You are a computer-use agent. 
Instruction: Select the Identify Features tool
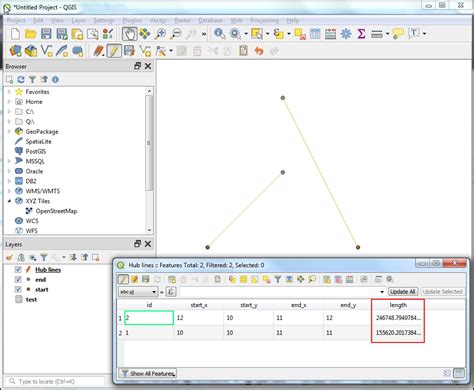(x=219, y=34)
